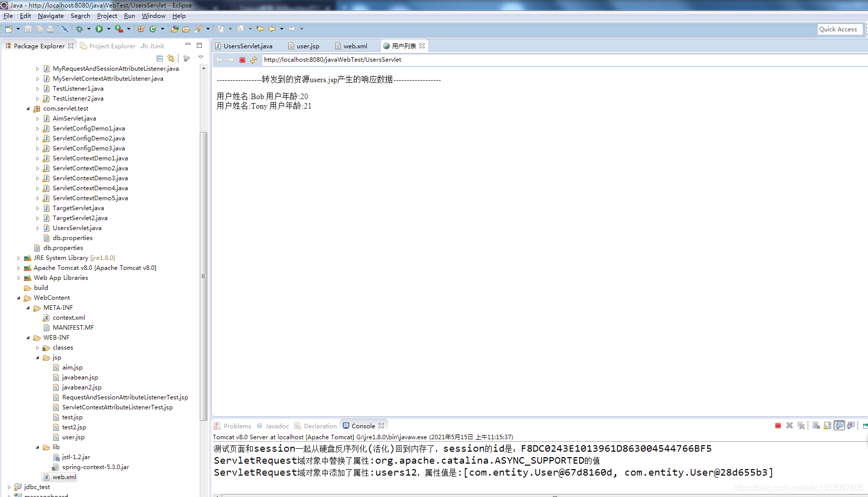The width and height of the screenshot is (868, 497).
Task: Collapse the WEB-INF folder
Action: point(28,337)
